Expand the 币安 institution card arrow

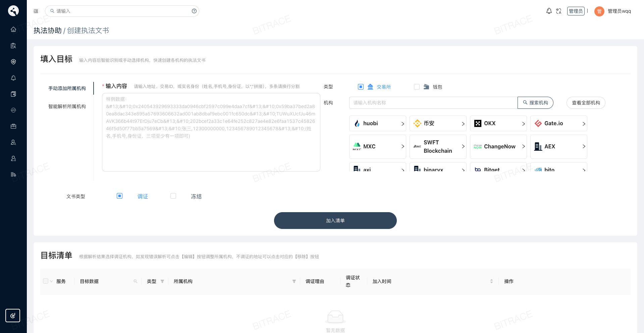463,124
